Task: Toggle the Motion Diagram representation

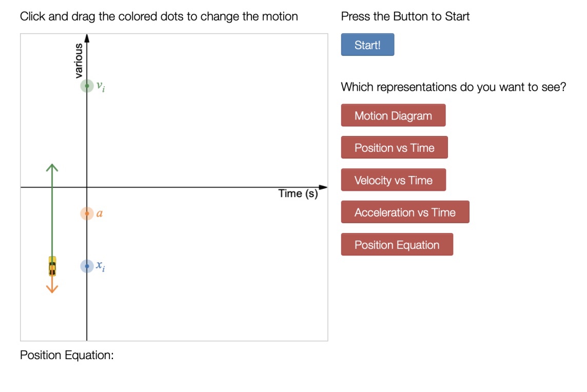Action: pyautogui.click(x=393, y=115)
